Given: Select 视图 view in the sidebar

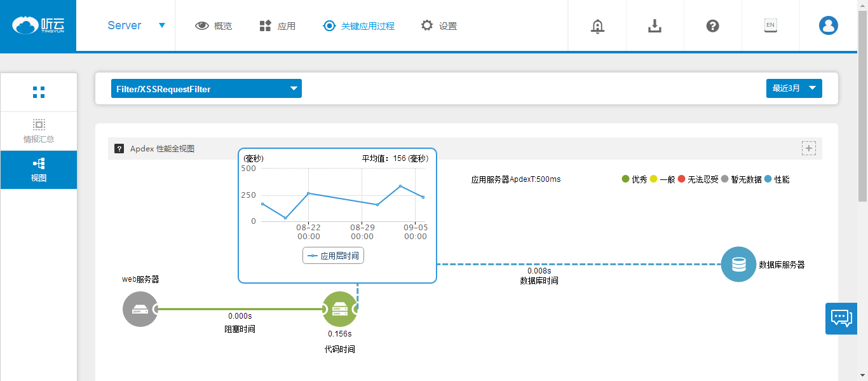Looking at the screenshot, I should pyautogui.click(x=39, y=170).
